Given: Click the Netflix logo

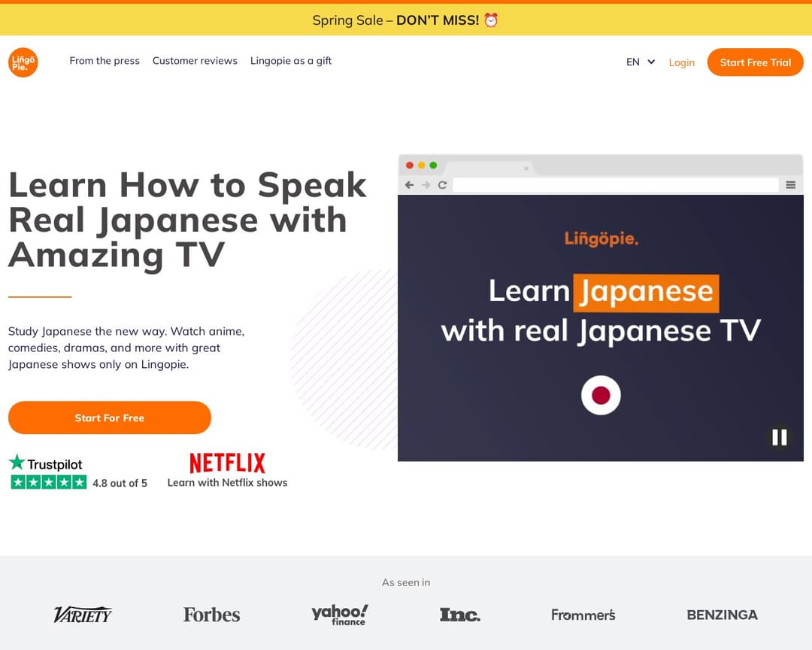Looking at the screenshot, I should [227, 463].
